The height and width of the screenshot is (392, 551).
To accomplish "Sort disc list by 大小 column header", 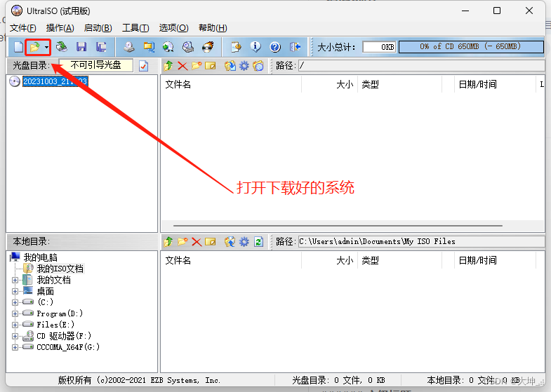I will click(345, 84).
